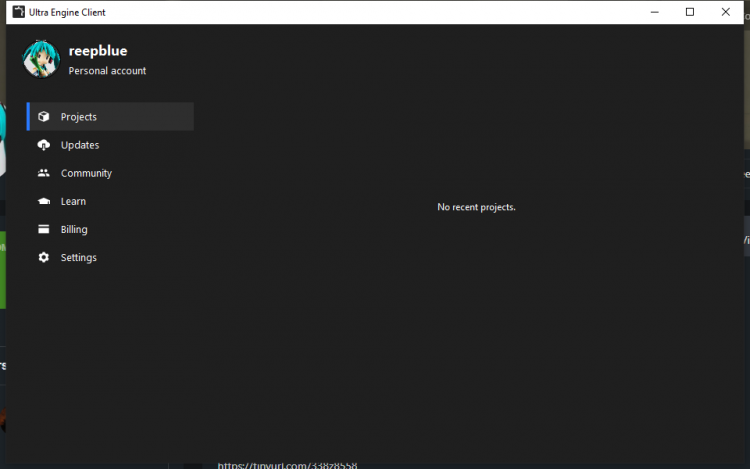Viewport: 750px width, 469px height.
Task: Open the reepblue profile avatar
Action: point(42,59)
